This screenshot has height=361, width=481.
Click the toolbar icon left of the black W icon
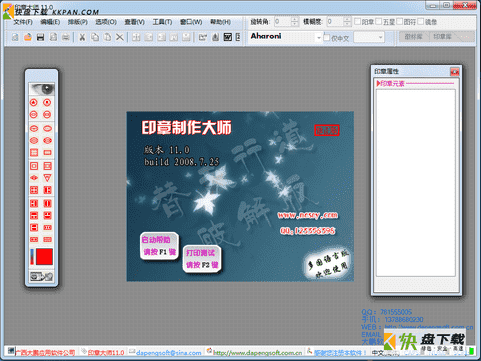[215, 37]
